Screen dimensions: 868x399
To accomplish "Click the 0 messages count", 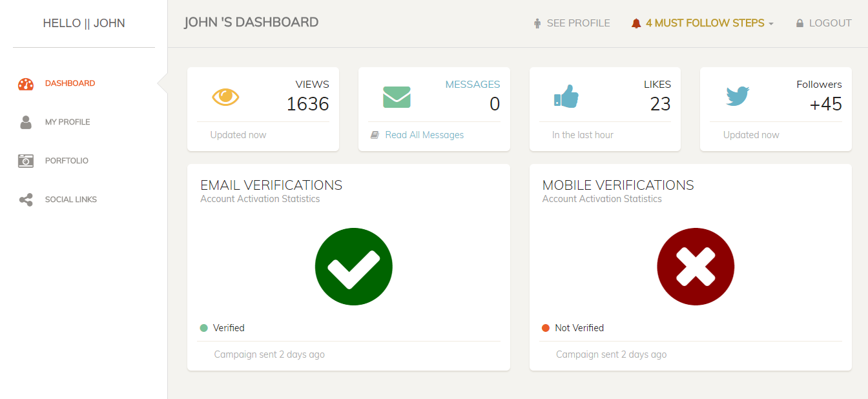I will click(495, 104).
